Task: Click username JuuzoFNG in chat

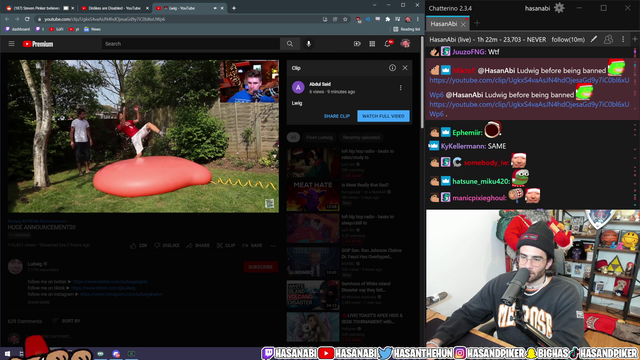Action: pyautogui.click(x=469, y=52)
